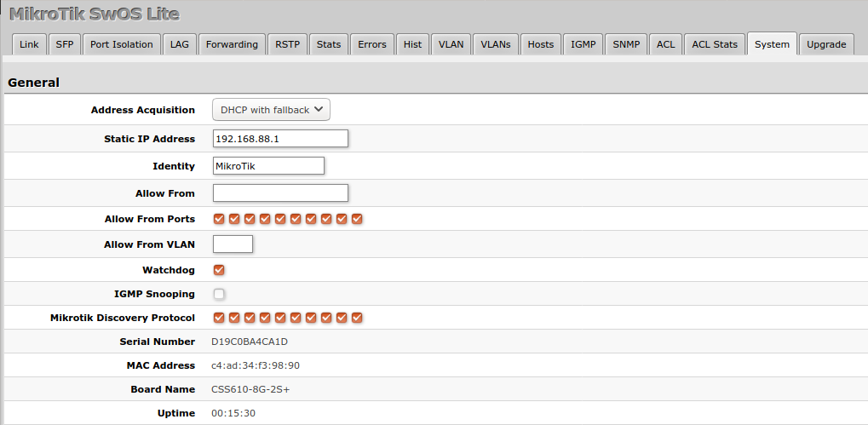Open the Link tab
This screenshot has width=868, height=425.
29,44
